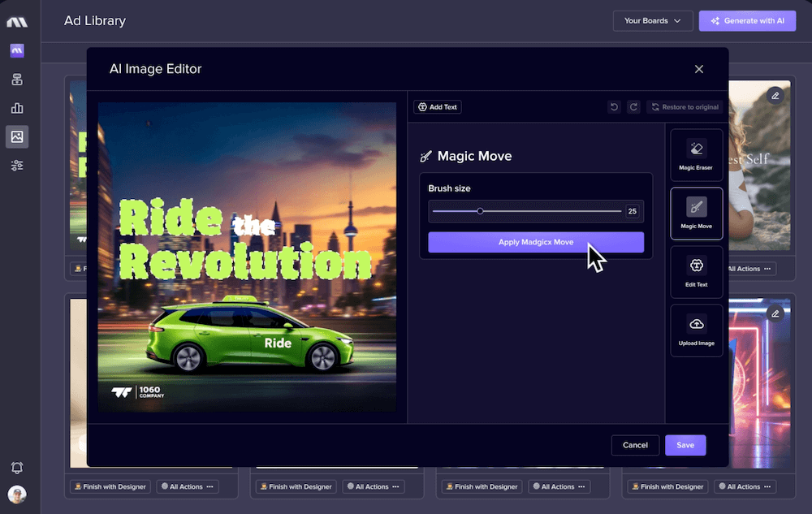
Task: Click the neon ad thumbnail in library
Action: [x=760, y=383]
